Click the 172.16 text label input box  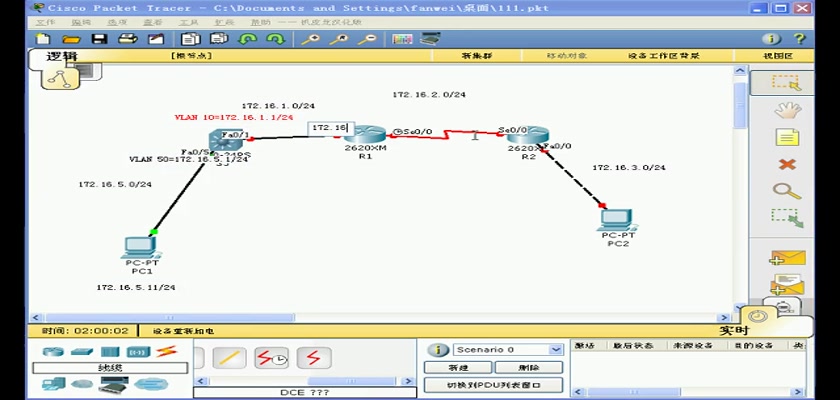pyautogui.click(x=329, y=128)
